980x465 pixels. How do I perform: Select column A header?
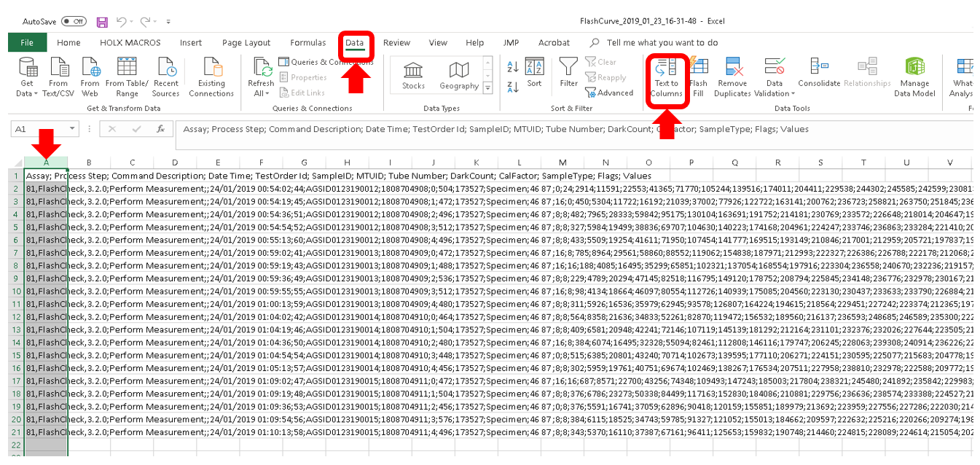[46, 163]
